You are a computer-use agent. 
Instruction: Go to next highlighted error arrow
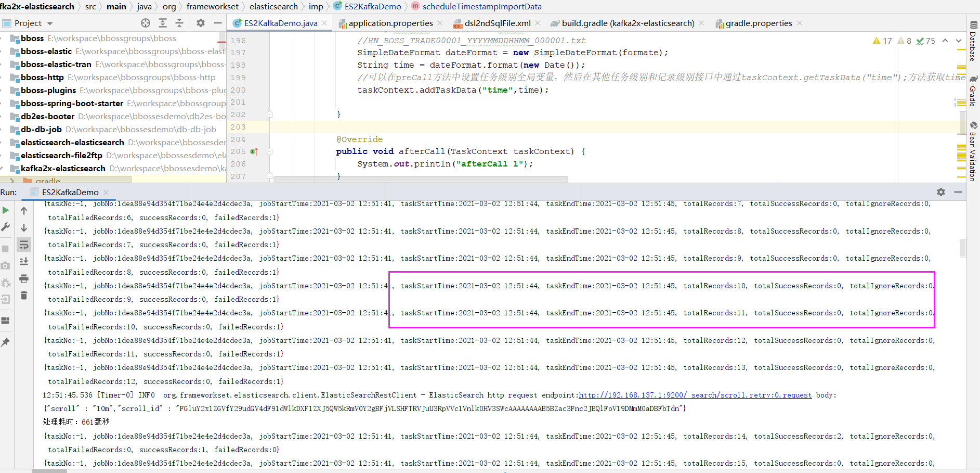coord(959,41)
